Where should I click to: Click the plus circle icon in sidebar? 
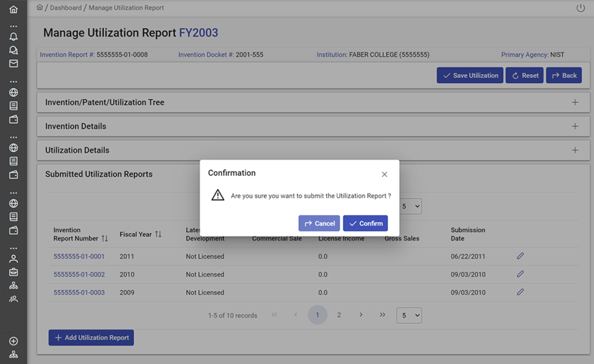(14, 341)
